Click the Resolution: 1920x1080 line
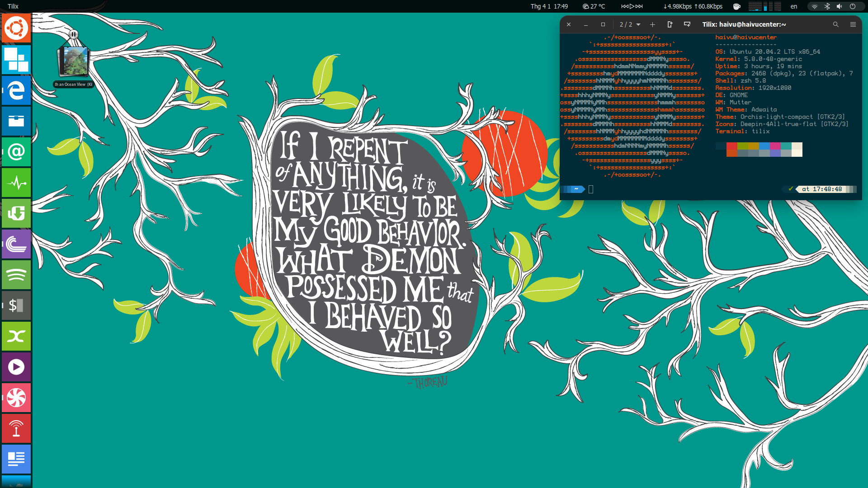The image size is (868, 488). coord(753,88)
